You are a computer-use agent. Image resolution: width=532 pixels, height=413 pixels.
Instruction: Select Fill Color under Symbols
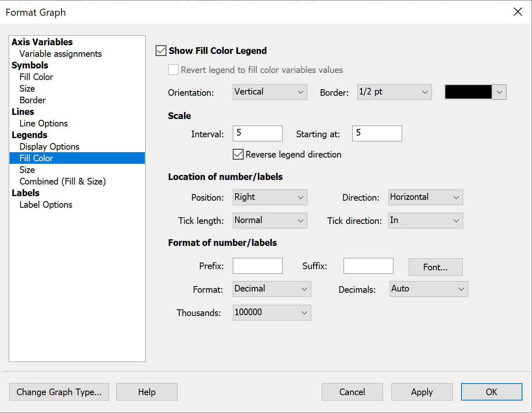36,77
